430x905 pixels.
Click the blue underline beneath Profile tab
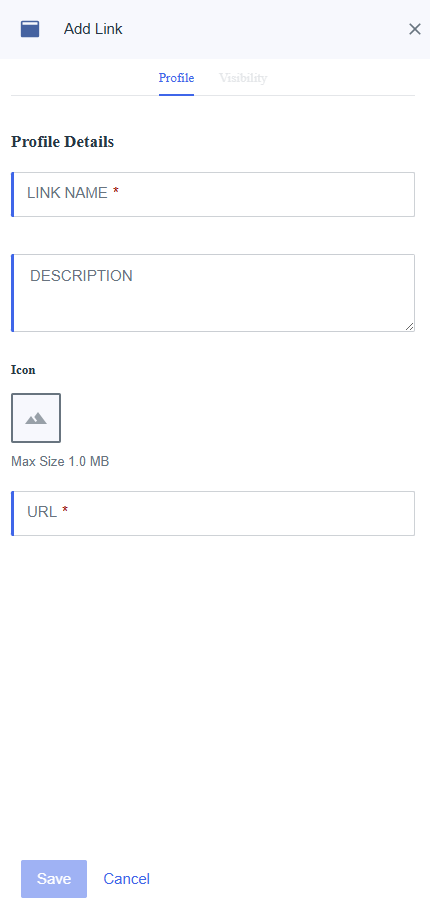(176, 95)
